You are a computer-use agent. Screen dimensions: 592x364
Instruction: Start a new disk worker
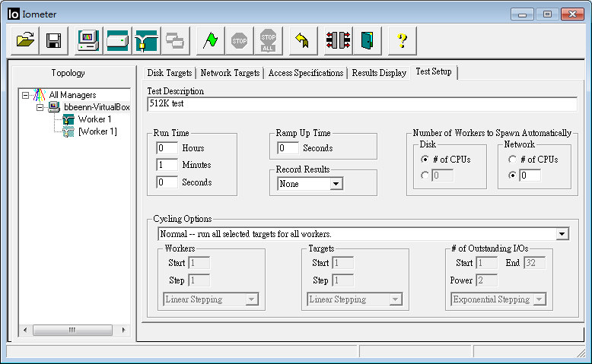[x=117, y=41]
